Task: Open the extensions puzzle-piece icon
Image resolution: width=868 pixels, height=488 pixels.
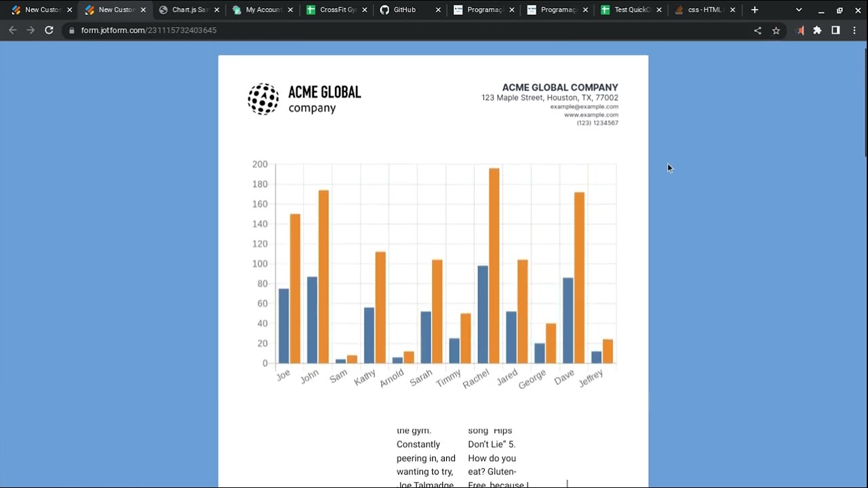Action: point(817,30)
